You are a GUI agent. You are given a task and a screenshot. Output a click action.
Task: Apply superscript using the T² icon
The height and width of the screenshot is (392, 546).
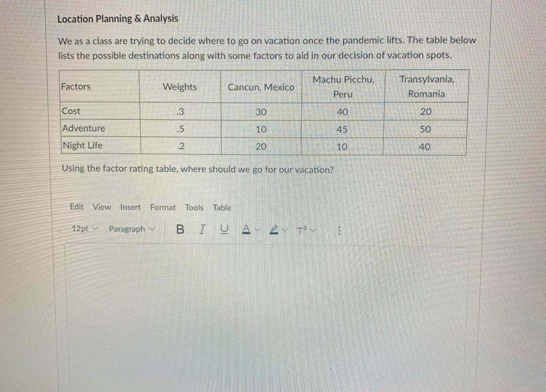point(302,230)
